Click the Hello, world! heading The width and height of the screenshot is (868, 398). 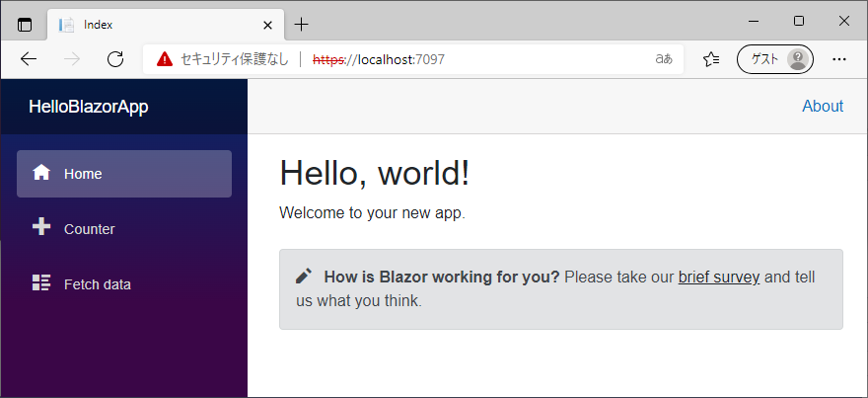[x=375, y=173]
